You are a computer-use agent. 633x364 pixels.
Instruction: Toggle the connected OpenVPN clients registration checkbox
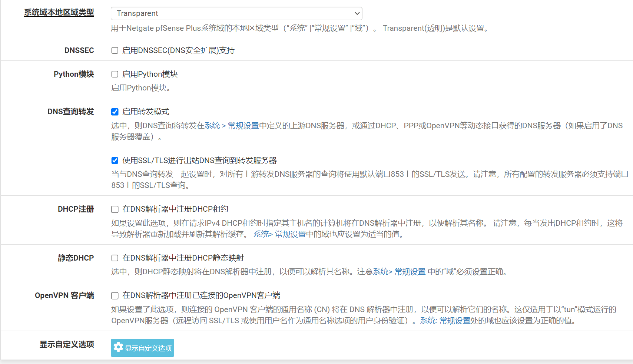[115, 295]
